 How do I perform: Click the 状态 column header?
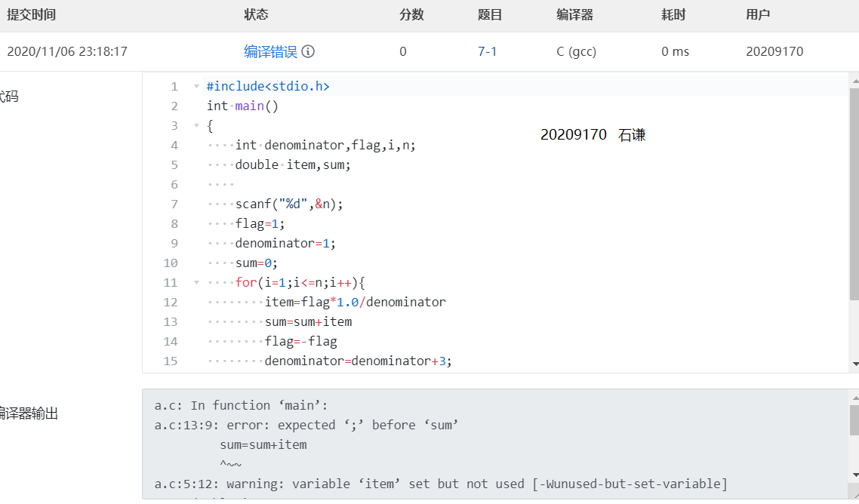(256, 15)
